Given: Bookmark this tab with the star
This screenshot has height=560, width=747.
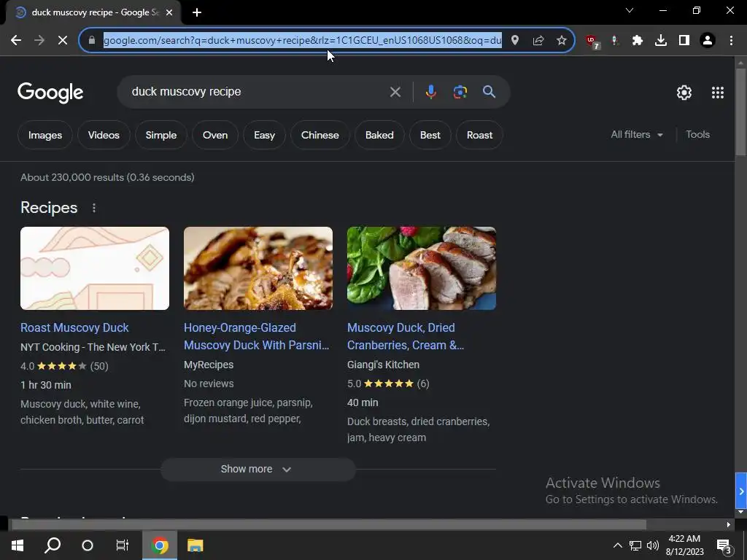Looking at the screenshot, I should click(x=562, y=41).
